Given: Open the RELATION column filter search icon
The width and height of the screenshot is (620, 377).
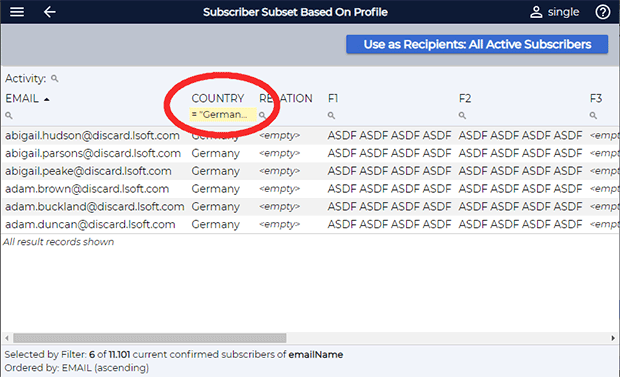Looking at the screenshot, I should click(262, 116).
